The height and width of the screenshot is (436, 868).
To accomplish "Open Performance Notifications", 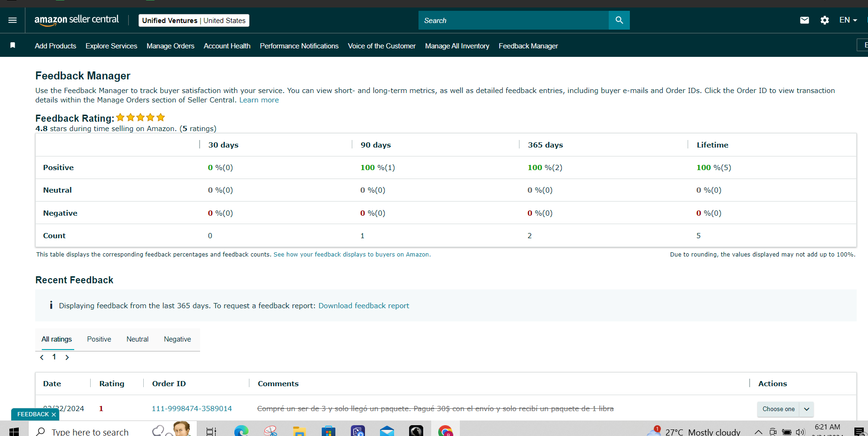I will [299, 46].
